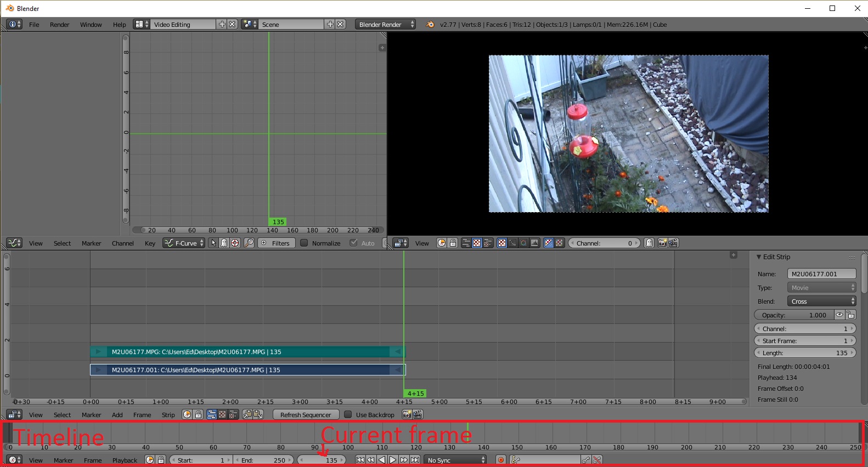868x467 pixels.
Task: Open the Render menu
Action: click(59, 25)
